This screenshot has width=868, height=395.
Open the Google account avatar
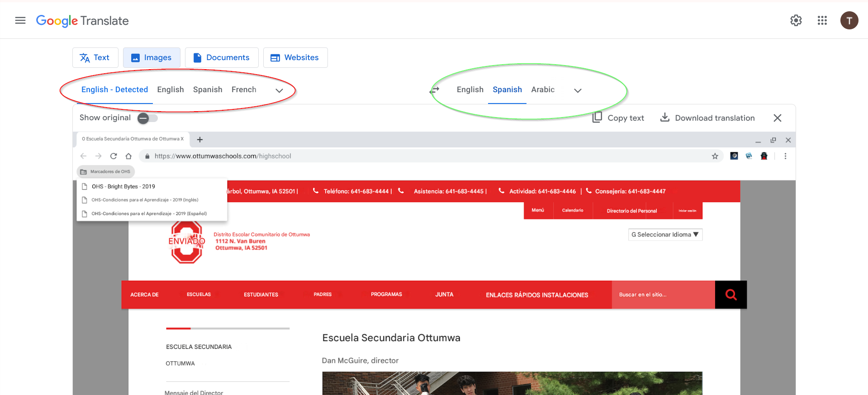point(849,20)
